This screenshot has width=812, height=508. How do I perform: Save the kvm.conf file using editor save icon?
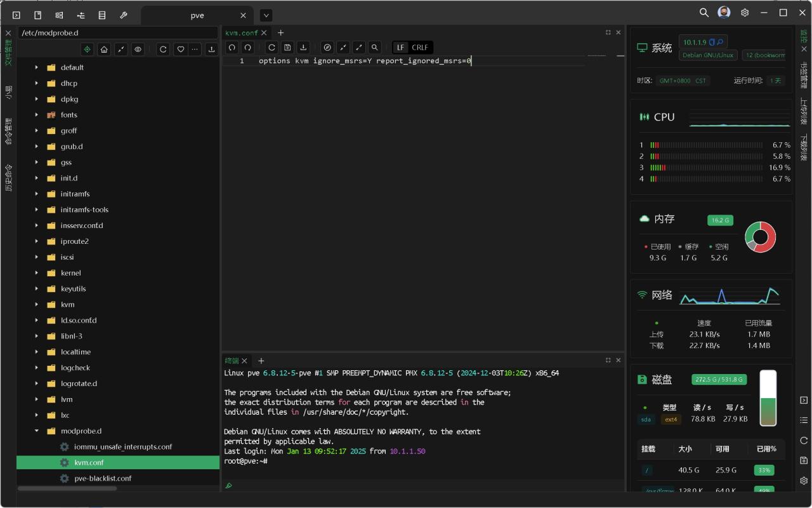(287, 48)
